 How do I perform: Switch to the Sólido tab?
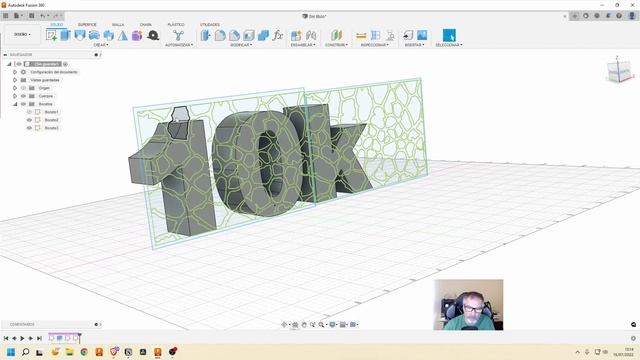56,25
